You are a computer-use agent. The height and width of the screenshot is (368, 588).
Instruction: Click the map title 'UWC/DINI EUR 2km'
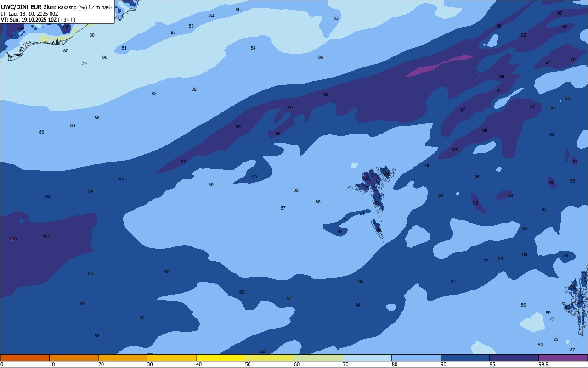point(28,7)
